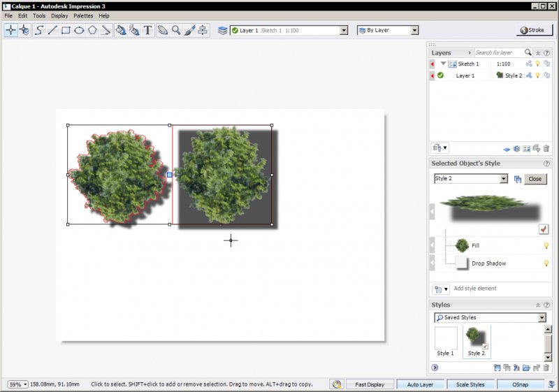Viewport: 559px width, 392px height.
Task: Click the Align objects tool
Action: pyautogui.click(x=203, y=30)
